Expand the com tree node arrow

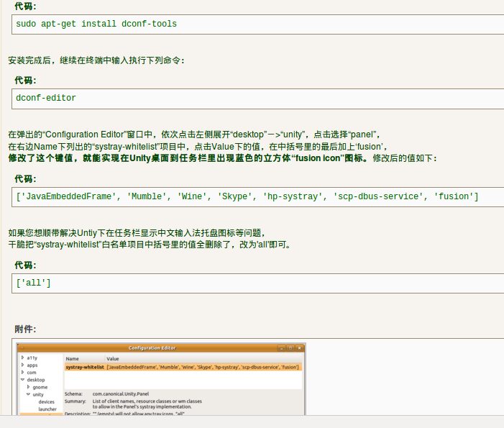click(22, 373)
